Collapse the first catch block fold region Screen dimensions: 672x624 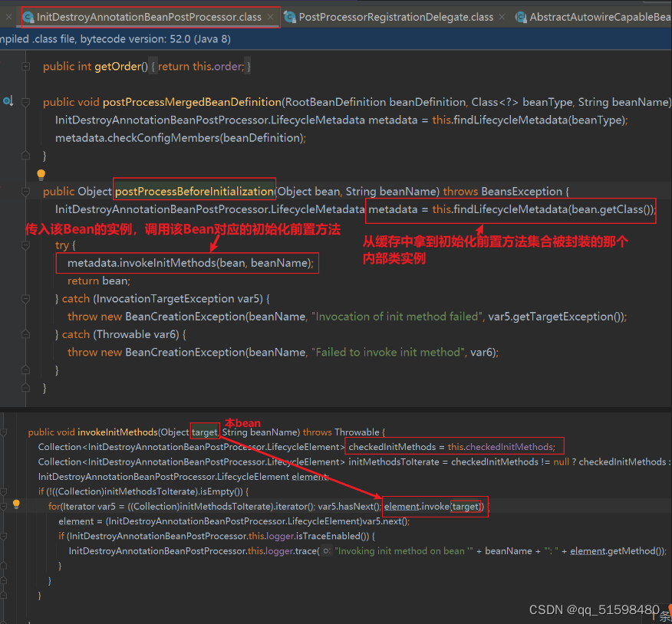[x=25, y=298]
